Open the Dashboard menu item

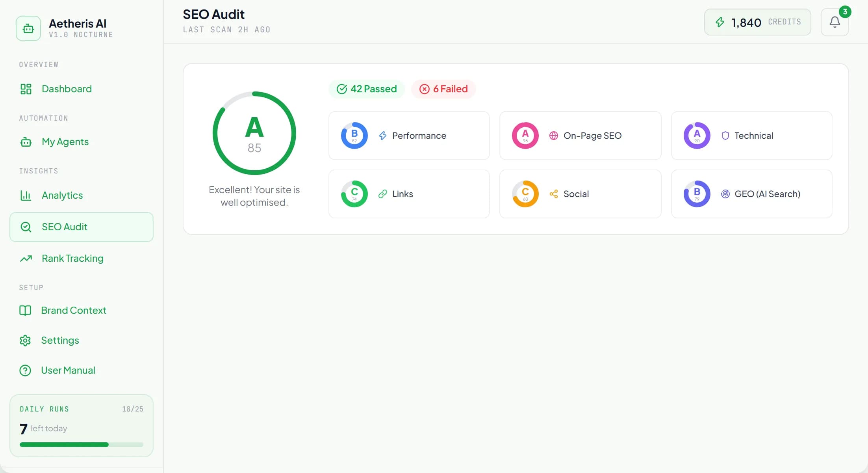coord(82,89)
